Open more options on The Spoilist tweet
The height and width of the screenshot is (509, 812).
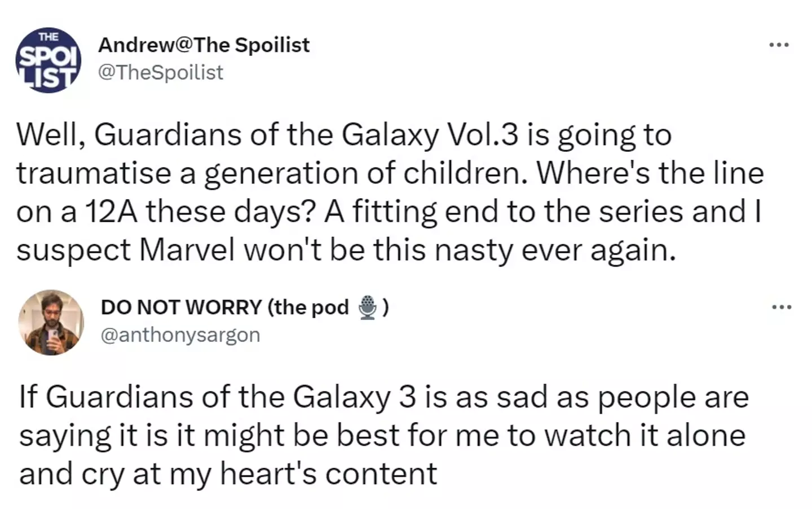point(779,45)
